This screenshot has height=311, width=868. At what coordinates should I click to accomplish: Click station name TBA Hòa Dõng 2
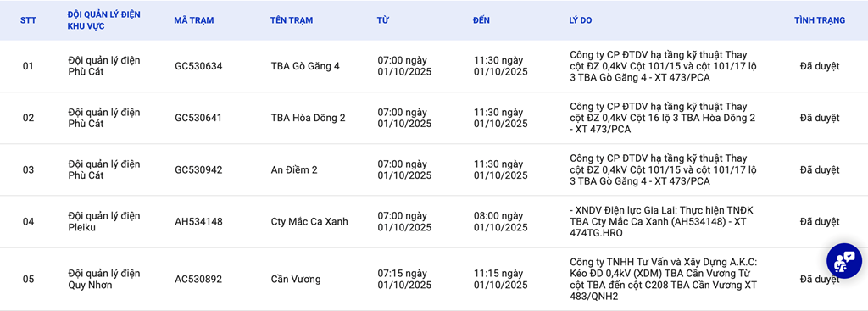click(309, 118)
